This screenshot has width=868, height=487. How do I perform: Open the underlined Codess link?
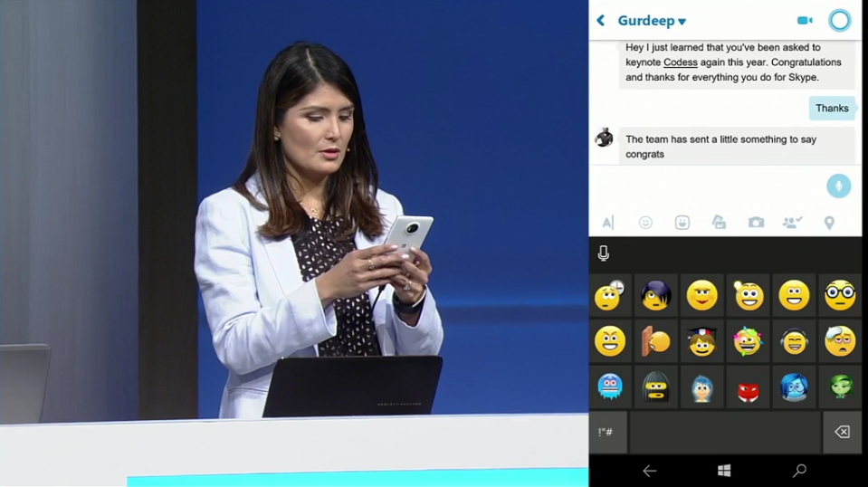point(681,62)
